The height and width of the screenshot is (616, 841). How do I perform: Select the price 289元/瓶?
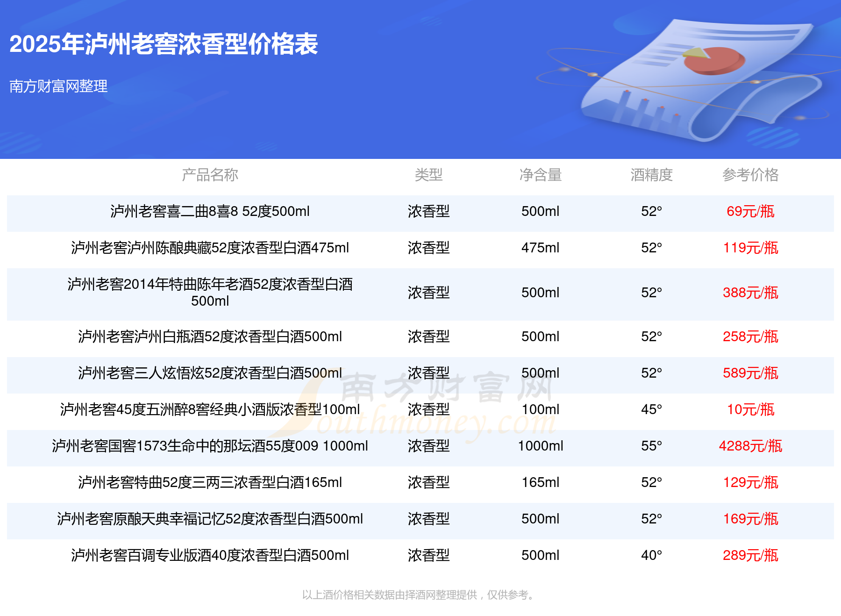pyautogui.click(x=750, y=555)
